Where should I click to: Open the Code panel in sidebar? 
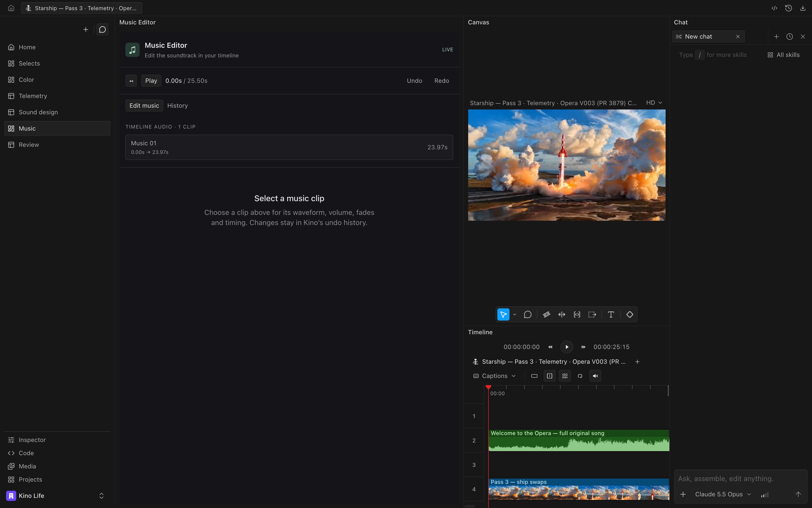[57, 453]
